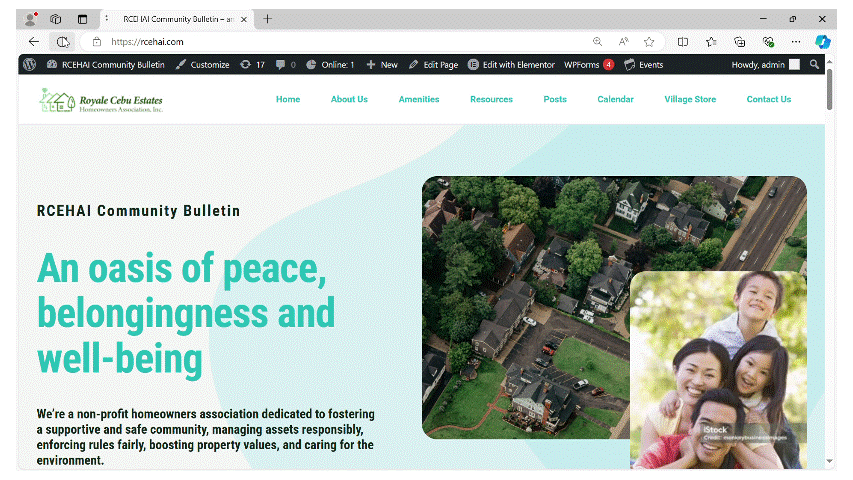The height and width of the screenshot is (480, 853).
Task: Click the WordPress logo in admin bar
Action: tap(29, 65)
